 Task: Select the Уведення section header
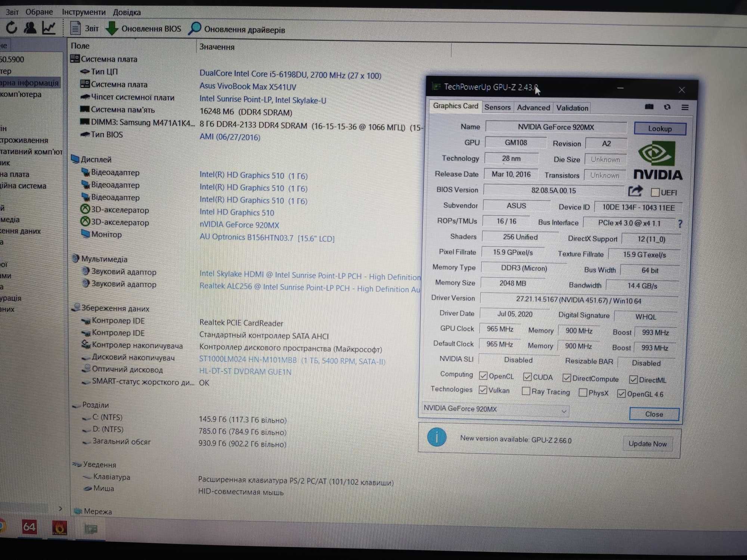94,464
